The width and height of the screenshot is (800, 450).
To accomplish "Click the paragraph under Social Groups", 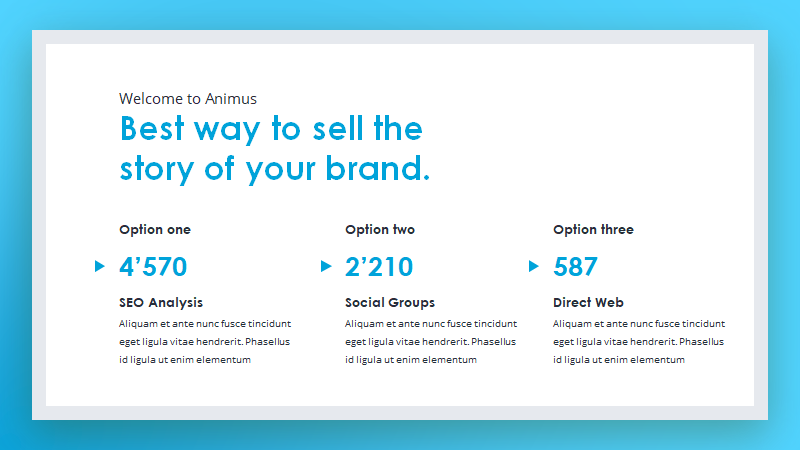I will click(431, 341).
